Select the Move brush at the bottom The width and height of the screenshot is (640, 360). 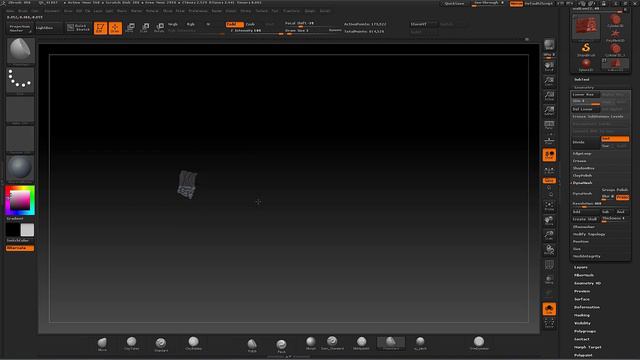click(x=102, y=344)
